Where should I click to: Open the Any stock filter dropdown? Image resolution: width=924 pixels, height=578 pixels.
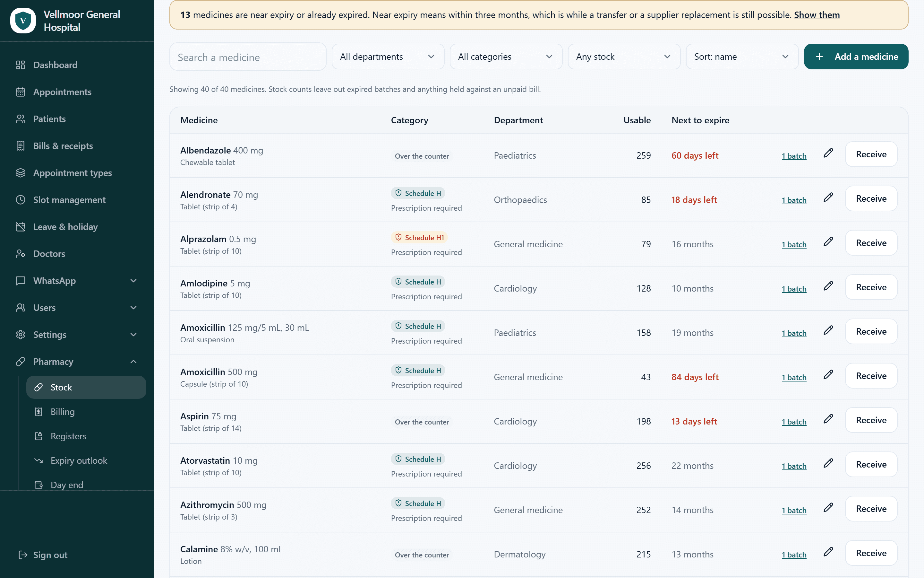click(x=624, y=57)
